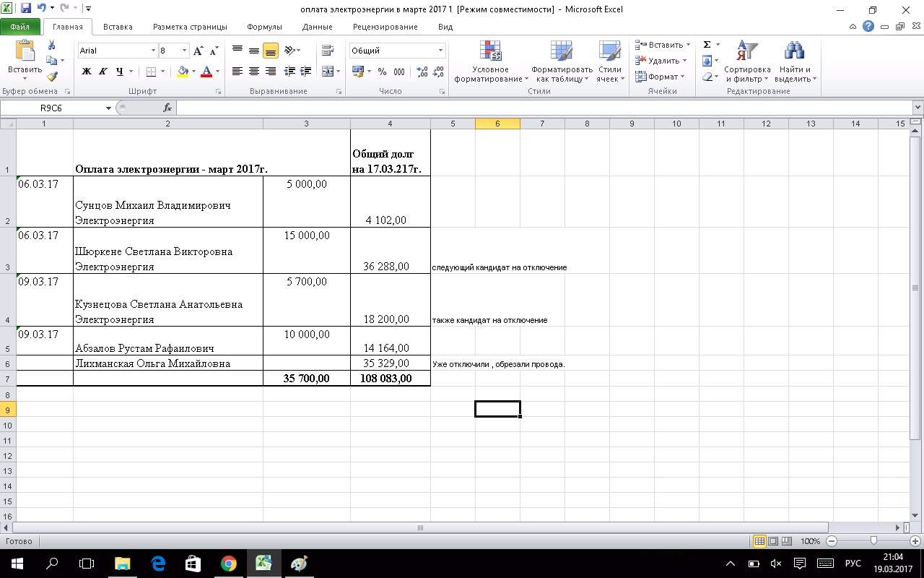
Task: Click the zoom slider handle
Action: [873, 540]
